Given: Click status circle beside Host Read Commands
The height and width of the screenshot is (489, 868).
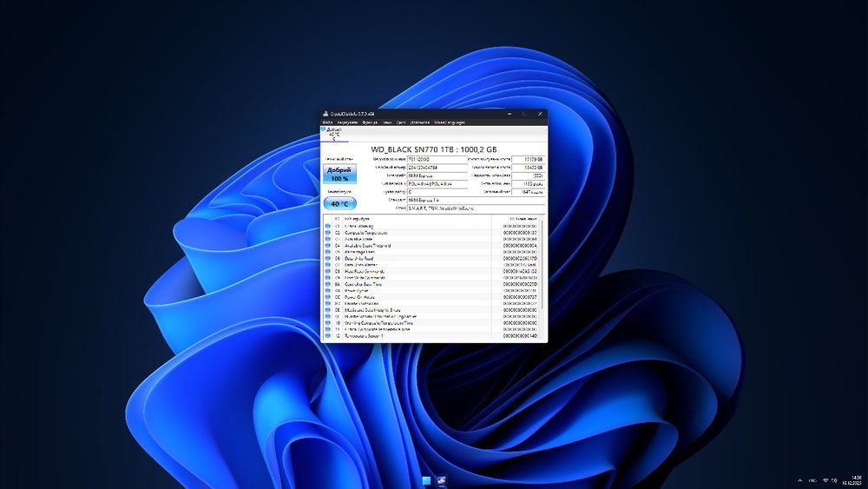Looking at the screenshot, I should coord(328,271).
